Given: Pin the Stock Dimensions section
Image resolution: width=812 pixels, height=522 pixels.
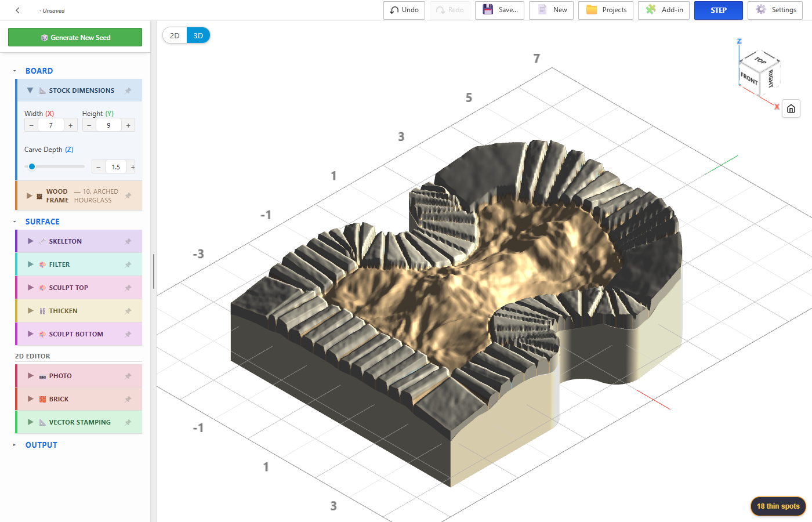Looking at the screenshot, I should (x=128, y=90).
